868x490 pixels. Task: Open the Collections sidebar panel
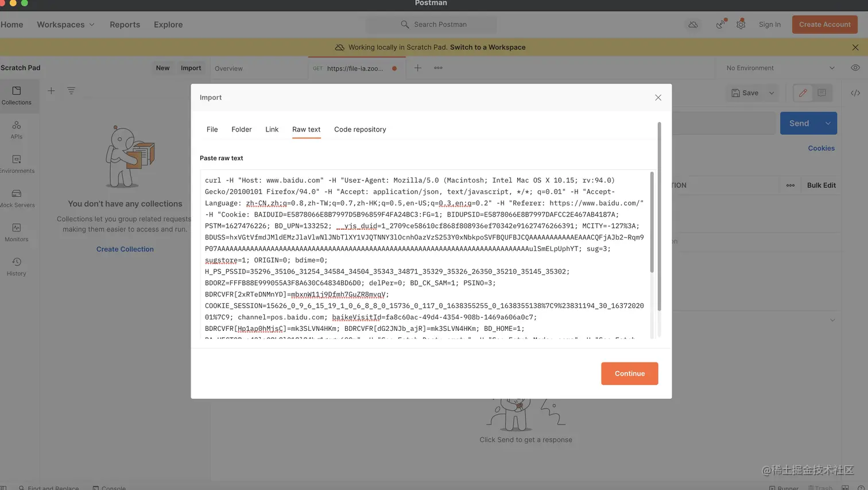(x=17, y=95)
